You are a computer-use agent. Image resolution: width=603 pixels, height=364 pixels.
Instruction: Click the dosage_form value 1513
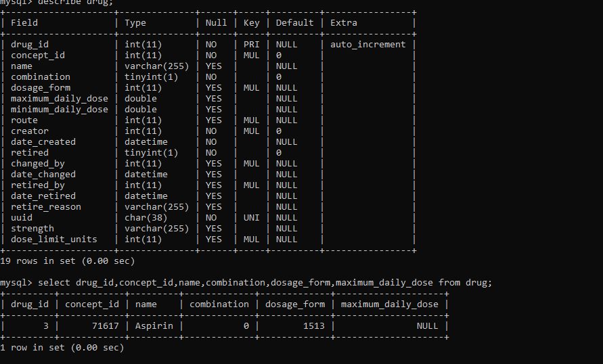point(314,326)
